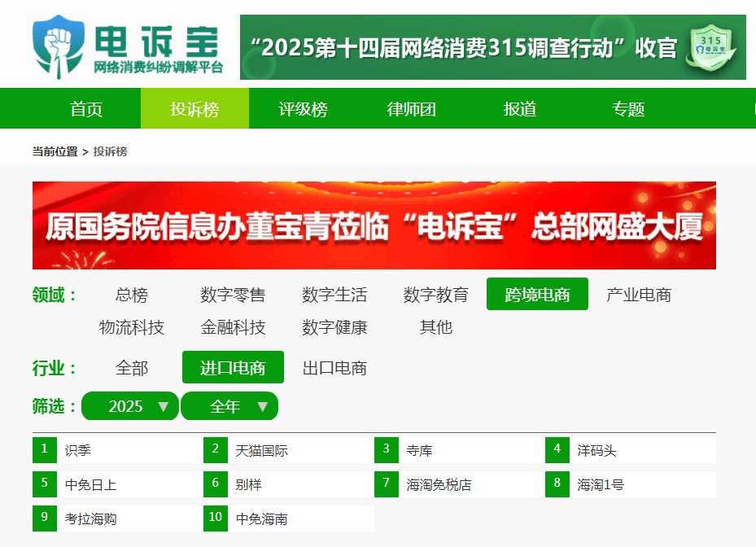Select 金融科技 domain filter
Screen dimensions: 756x547
click(233, 327)
